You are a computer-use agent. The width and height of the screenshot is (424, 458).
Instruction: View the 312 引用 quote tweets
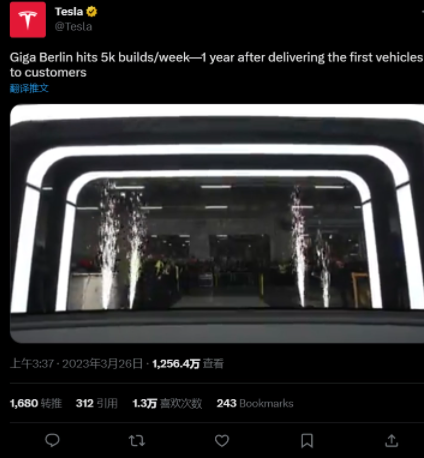coord(97,404)
